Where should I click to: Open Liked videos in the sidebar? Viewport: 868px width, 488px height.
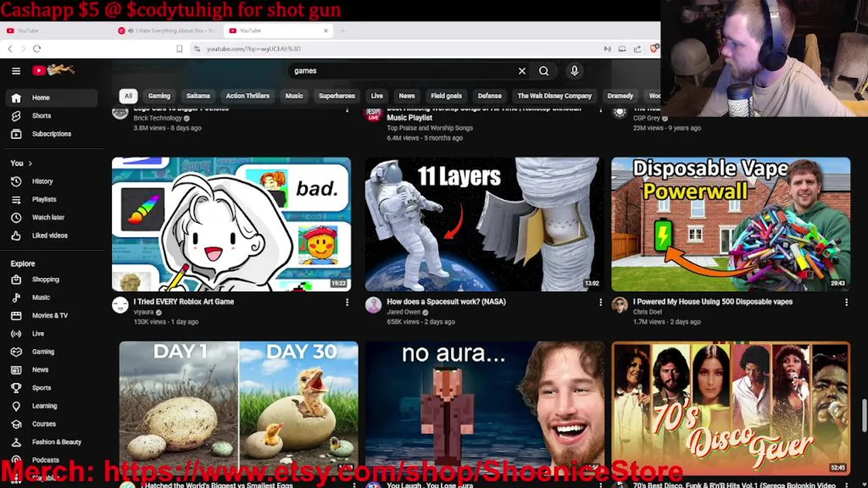[x=52, y=236]
